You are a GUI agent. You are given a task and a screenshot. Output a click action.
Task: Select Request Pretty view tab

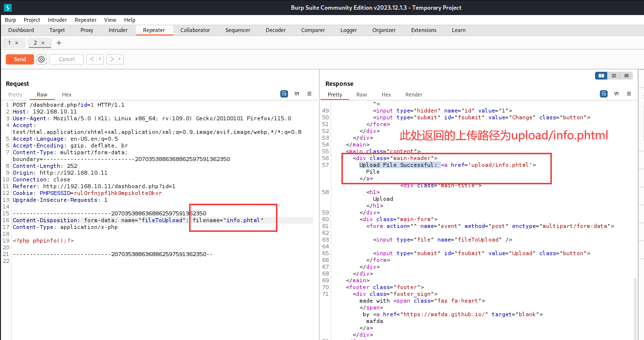click(x=15, y=95)
